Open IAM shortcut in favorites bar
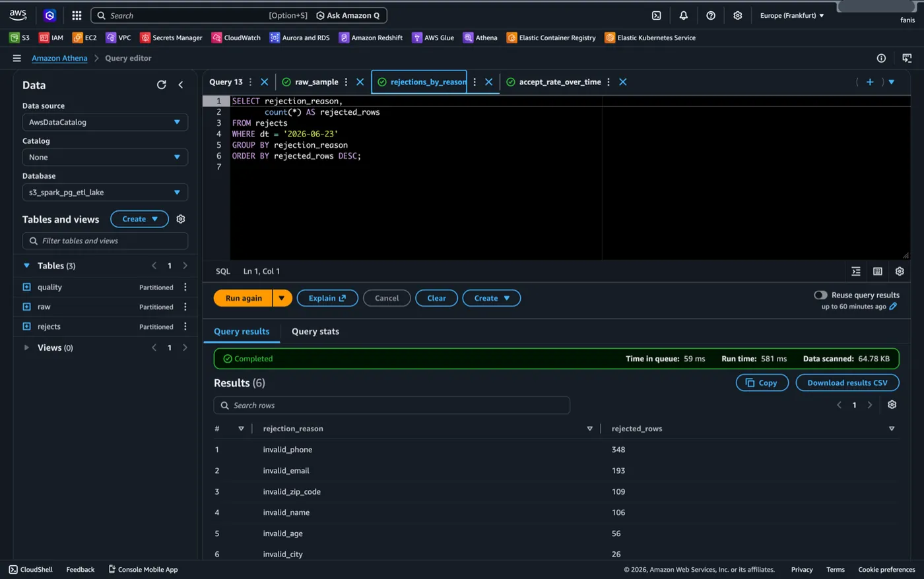This screenshot has width=924, height=579. coord(51,38)
